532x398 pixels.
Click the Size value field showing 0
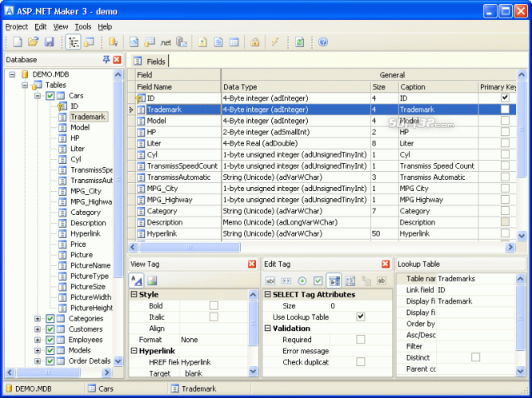tap(360, 306)
